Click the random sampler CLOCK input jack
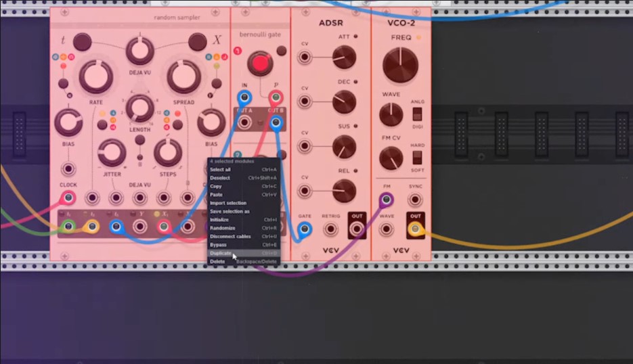The height and width of the screenshot is (364, 633). [x=68, y=198]
